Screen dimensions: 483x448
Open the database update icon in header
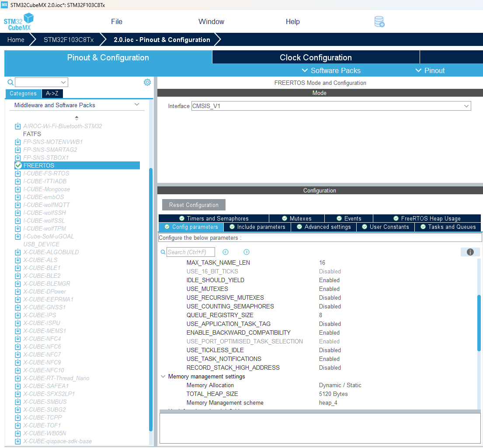point(379,21)
